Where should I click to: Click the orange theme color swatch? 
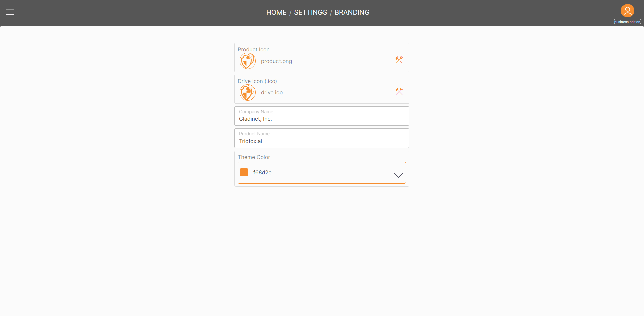click(244, 172)
